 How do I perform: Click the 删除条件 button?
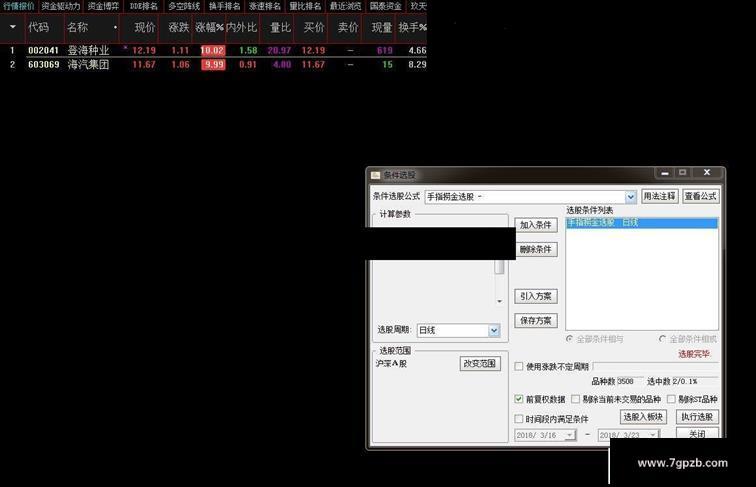pyautogui.click(x=536, y=249)
